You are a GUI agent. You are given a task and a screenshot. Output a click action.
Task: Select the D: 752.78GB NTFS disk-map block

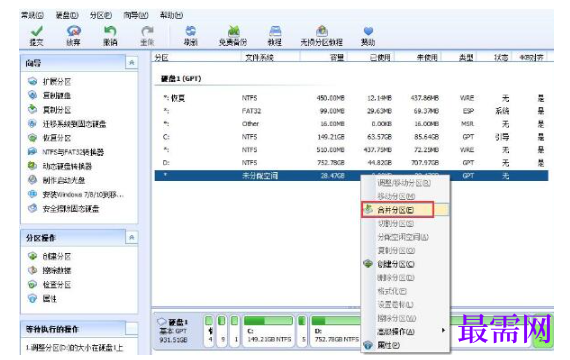[336, 330]
